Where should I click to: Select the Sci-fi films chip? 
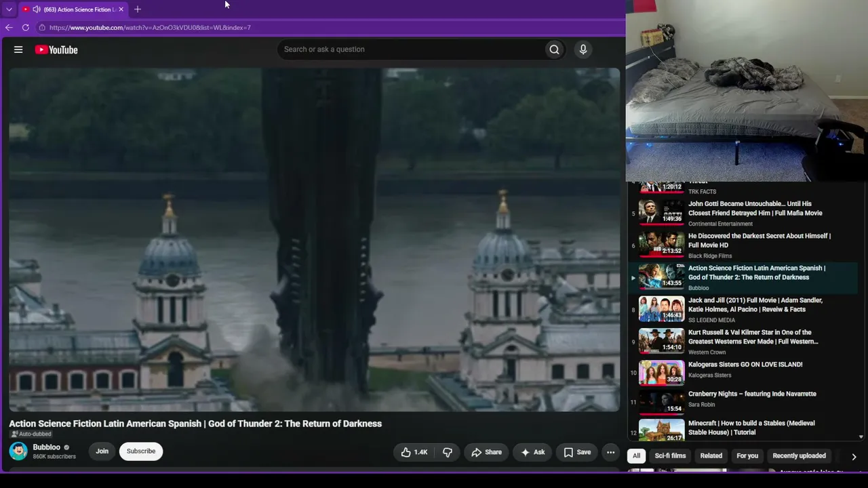[670, 456]
